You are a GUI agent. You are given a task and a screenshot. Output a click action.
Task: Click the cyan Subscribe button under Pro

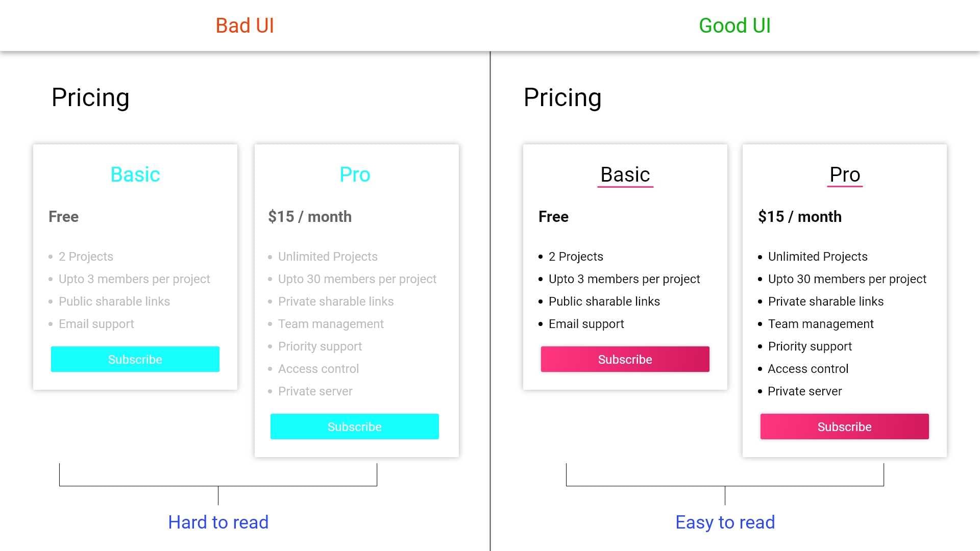pyautogui.click(x=355, y=427)
